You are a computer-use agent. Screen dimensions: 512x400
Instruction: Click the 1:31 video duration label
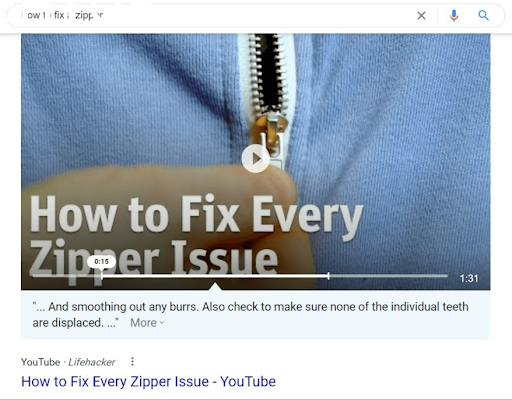(x=469, y=278)
